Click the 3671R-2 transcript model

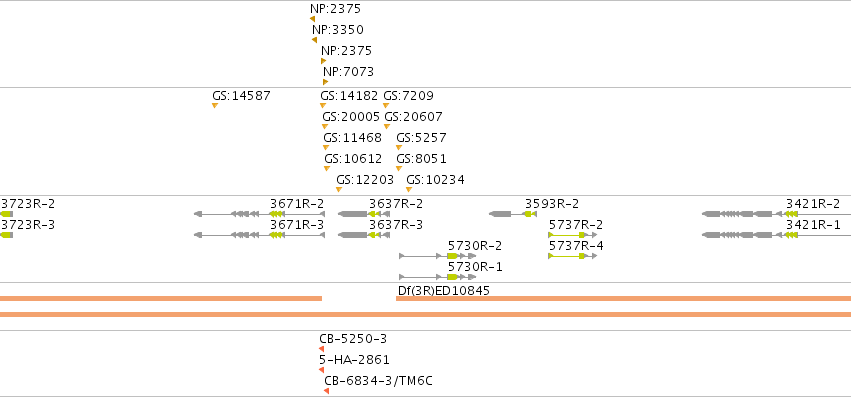click(x=259, y=214)
